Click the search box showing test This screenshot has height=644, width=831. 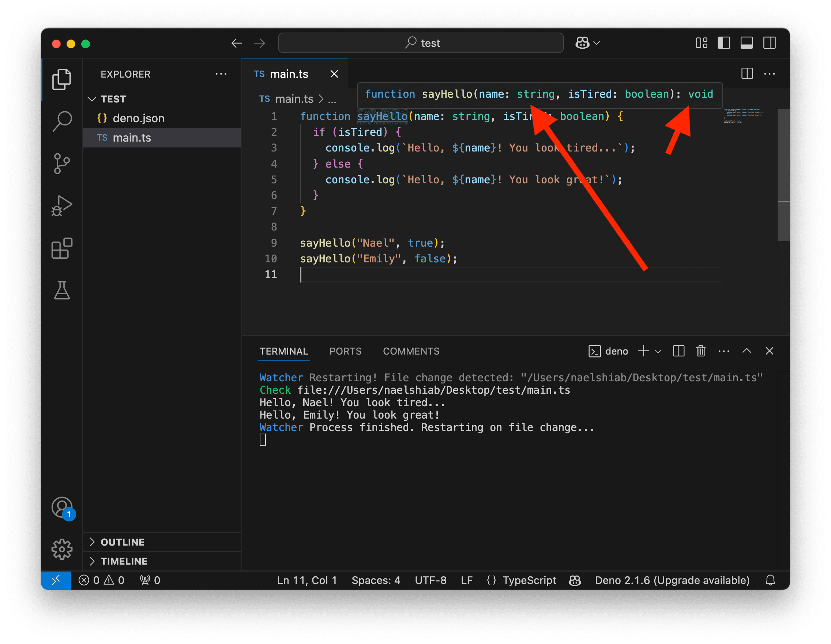pyautogui.click(x=421, y=43)
